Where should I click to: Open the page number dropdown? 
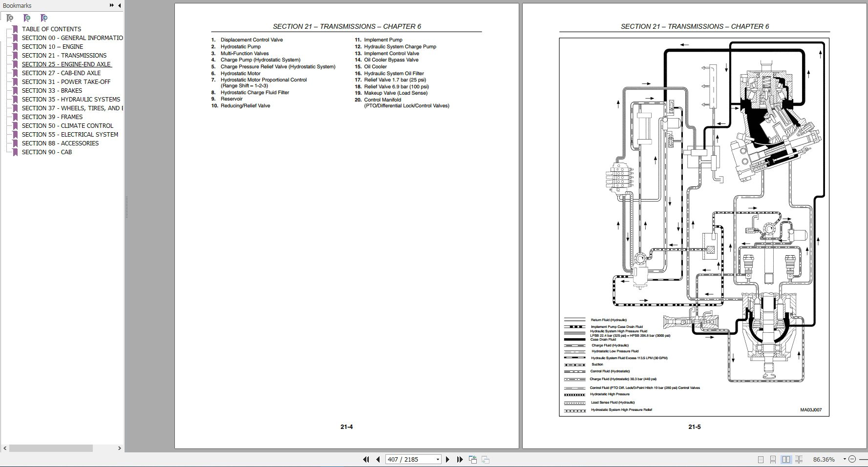pos(437,459)
